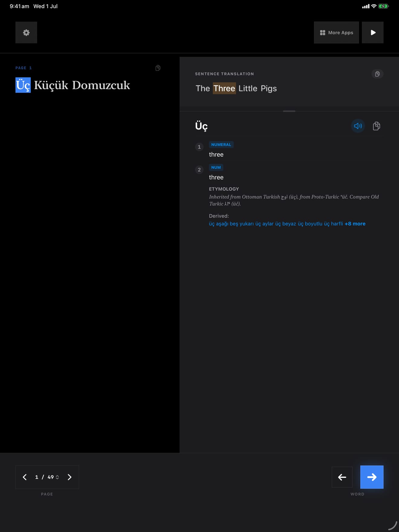
Task: Go to the previous page with the left chevron
Action: (25, 477)
